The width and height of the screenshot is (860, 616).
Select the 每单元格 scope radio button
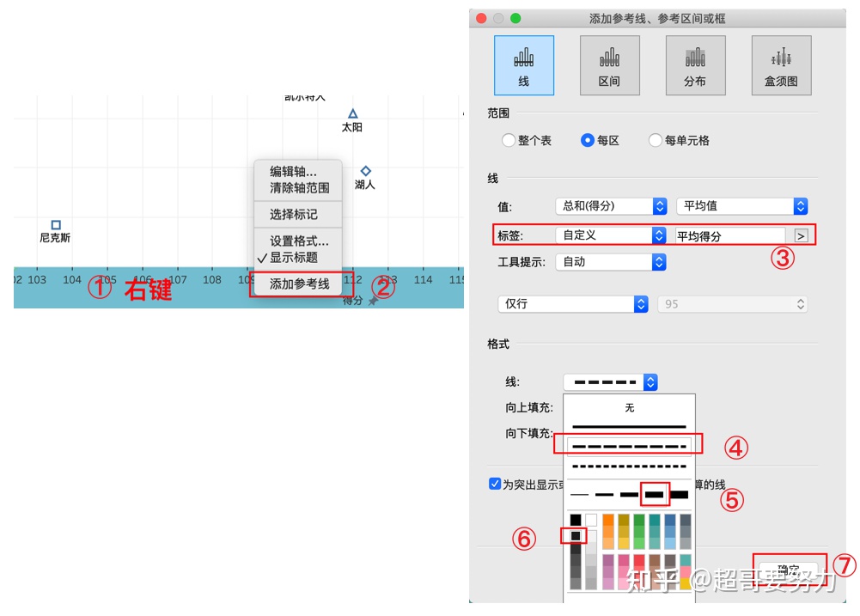point(655,140)
